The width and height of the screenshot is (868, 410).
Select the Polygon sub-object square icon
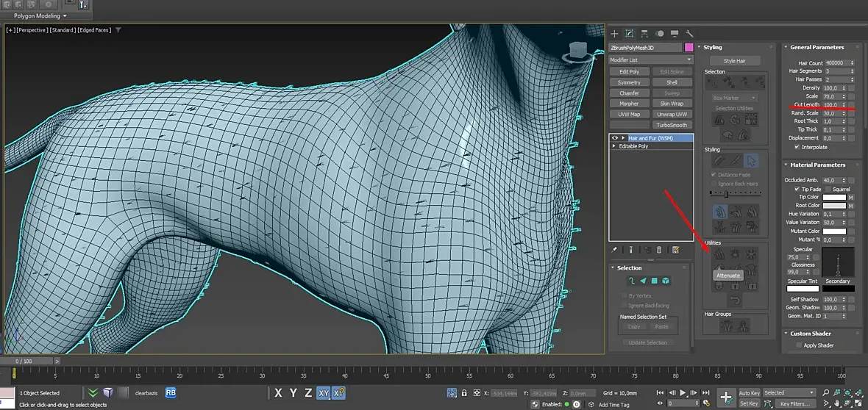pyautogui.click(x=653, y=281)
